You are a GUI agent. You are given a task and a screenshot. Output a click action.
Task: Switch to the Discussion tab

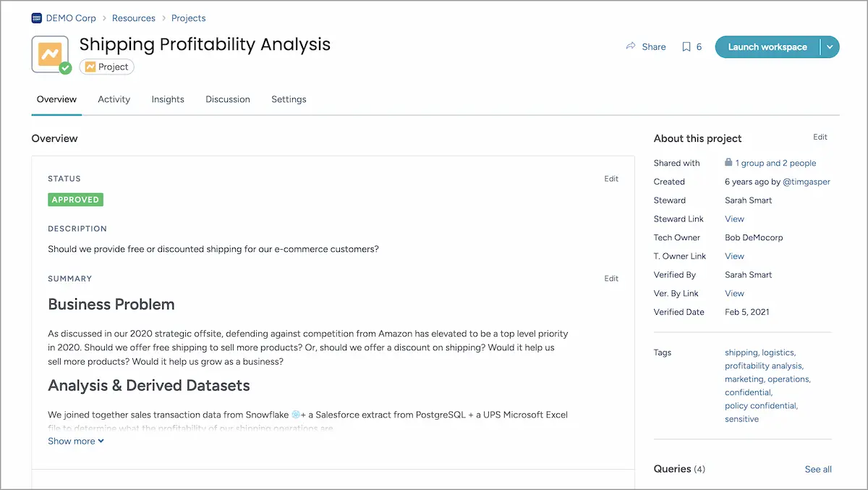coord(227,99)
